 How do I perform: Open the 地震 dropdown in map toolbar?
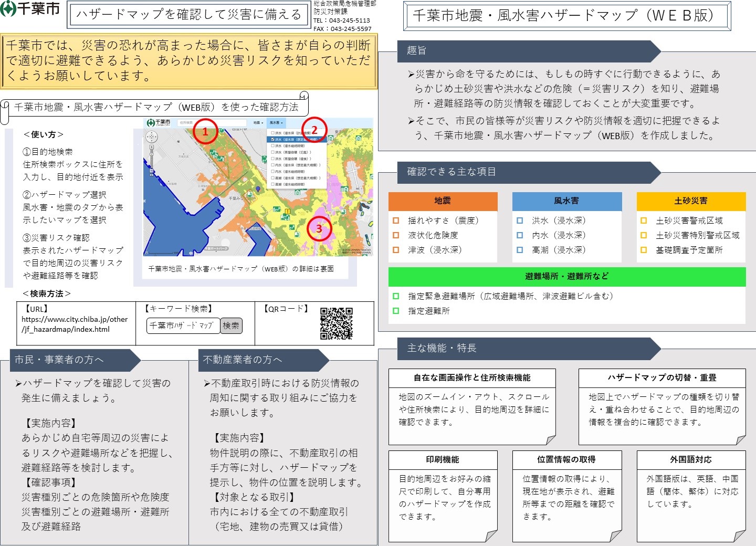point(258,123)
